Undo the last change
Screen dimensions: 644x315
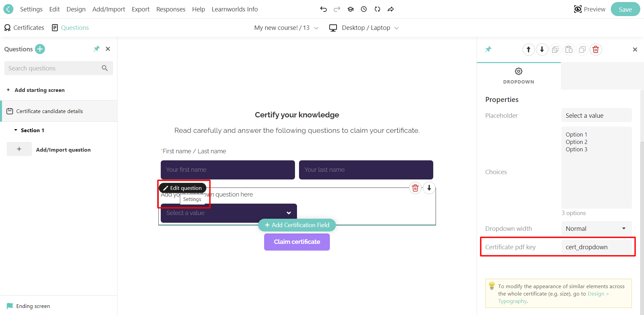(x=323, y=9)
